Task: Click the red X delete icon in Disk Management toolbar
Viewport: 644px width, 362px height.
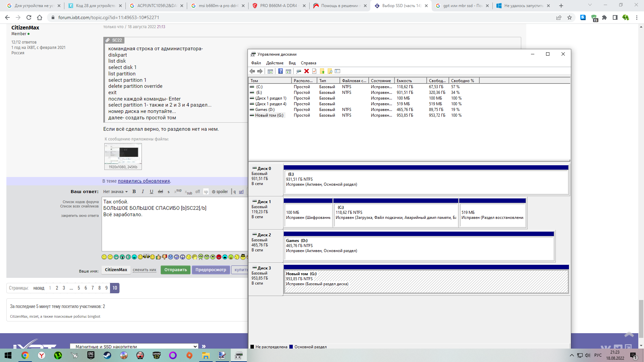Action: (307, 71)
